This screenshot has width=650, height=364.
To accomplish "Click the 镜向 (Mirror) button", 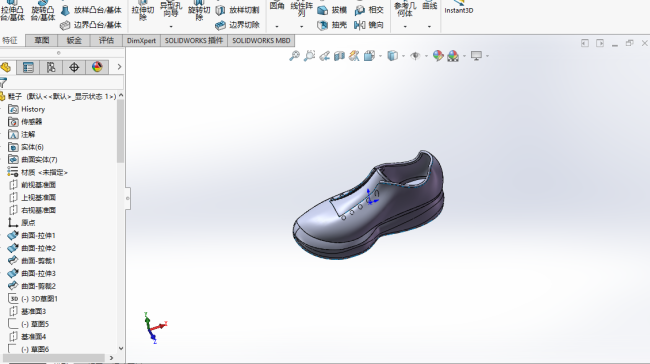I will click(369, 25).
